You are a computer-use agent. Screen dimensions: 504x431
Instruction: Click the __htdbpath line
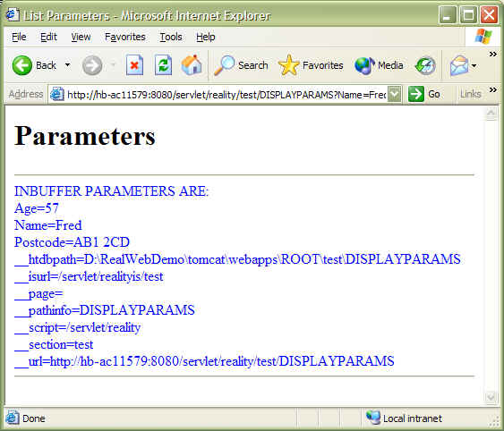(237, 259)
